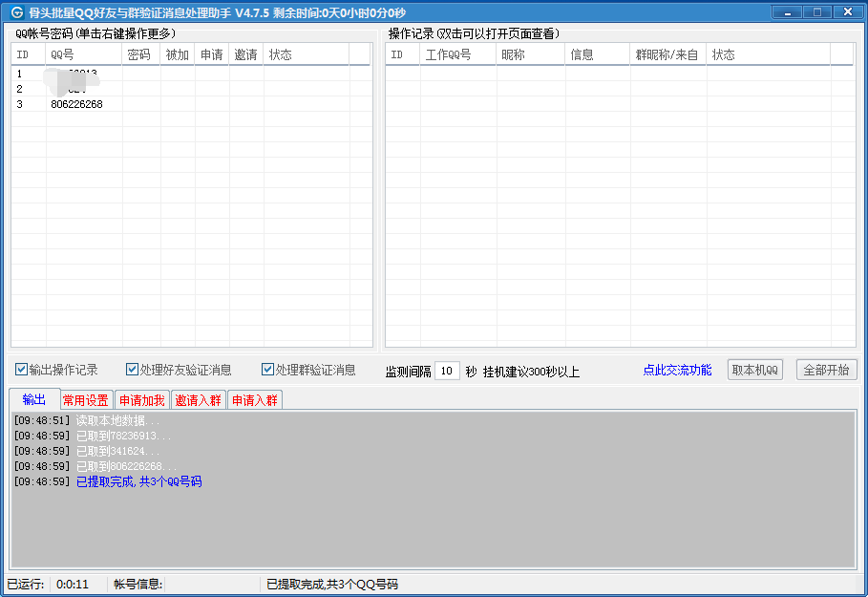This screenshot has height=597, width=868.
Task: Click the 申请 column header
Action: click(x=211, y=54)
